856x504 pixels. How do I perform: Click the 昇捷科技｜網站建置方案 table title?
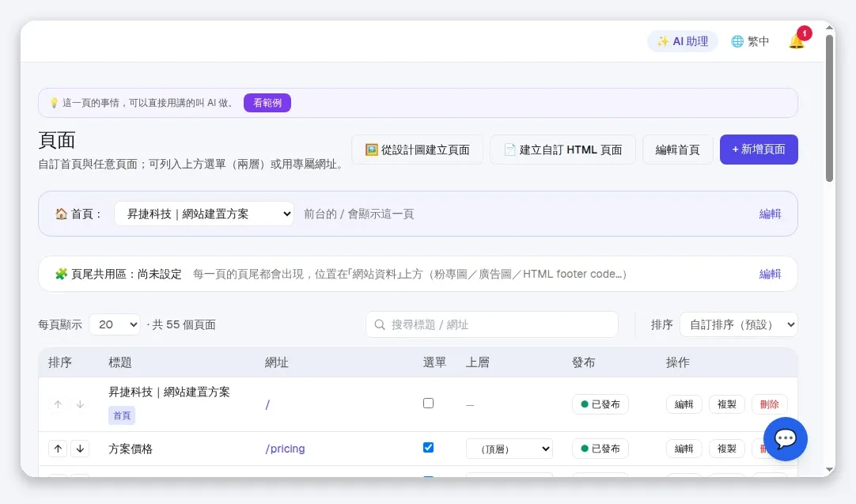click(169, 392)
